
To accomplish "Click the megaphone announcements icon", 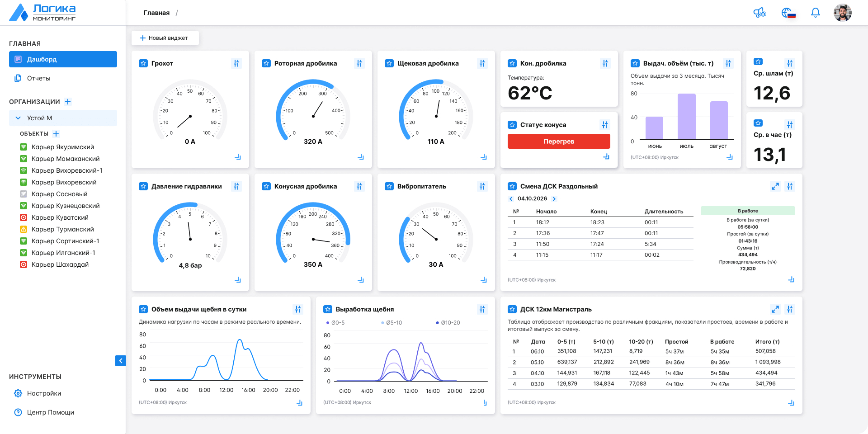I will (x=759, y=13).
